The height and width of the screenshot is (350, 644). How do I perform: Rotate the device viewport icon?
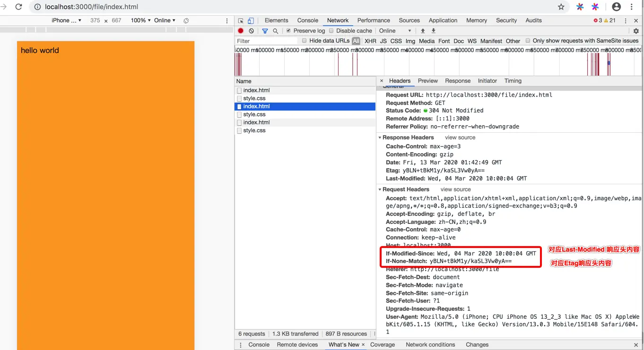coord(186,21)
